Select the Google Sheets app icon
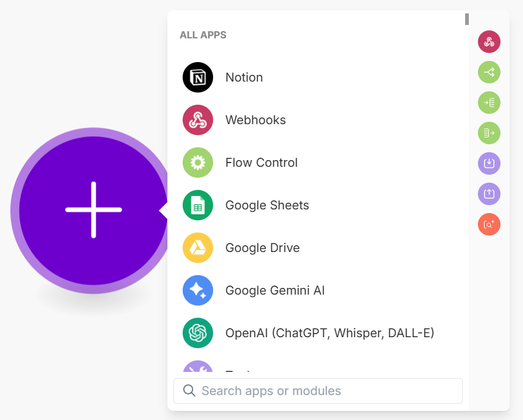Image resolution: width=523 pixels, height=420 pixels. point(198,205)
